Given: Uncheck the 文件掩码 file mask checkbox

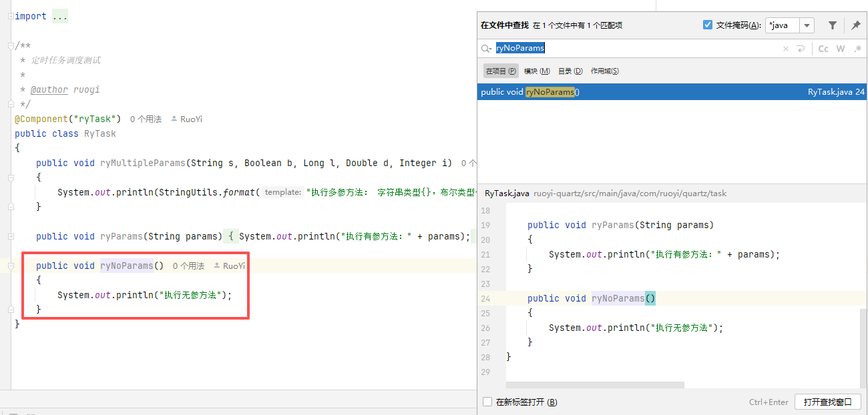Looking at the screenshot, I should click(708, 25).
